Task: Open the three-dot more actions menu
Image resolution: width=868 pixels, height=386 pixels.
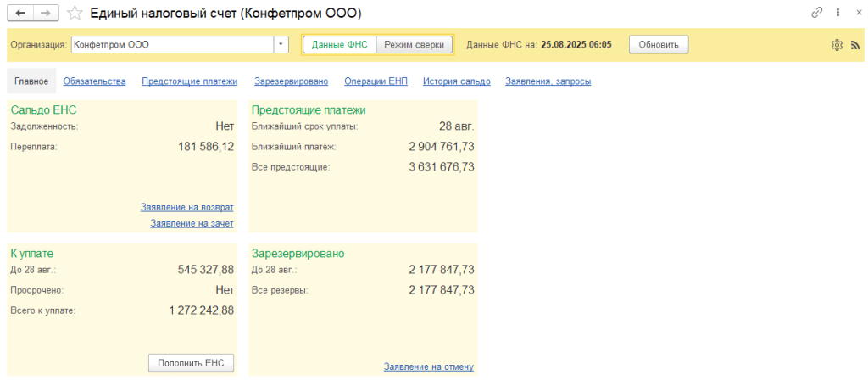Action: [x=838, y=13]
